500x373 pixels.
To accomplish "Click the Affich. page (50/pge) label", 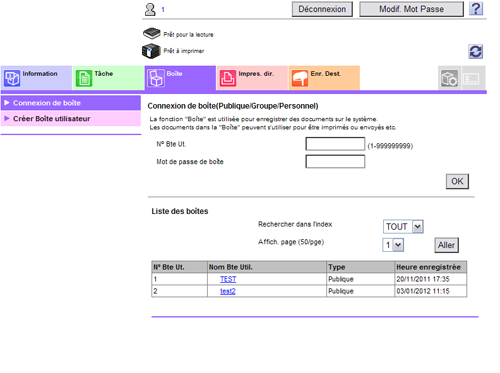I will click(291, 242).
